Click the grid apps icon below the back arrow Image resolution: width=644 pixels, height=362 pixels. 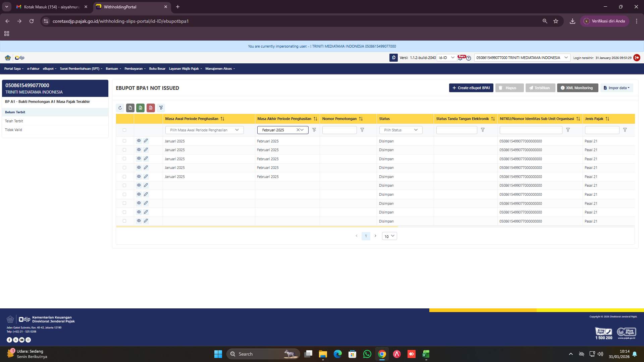7,34
